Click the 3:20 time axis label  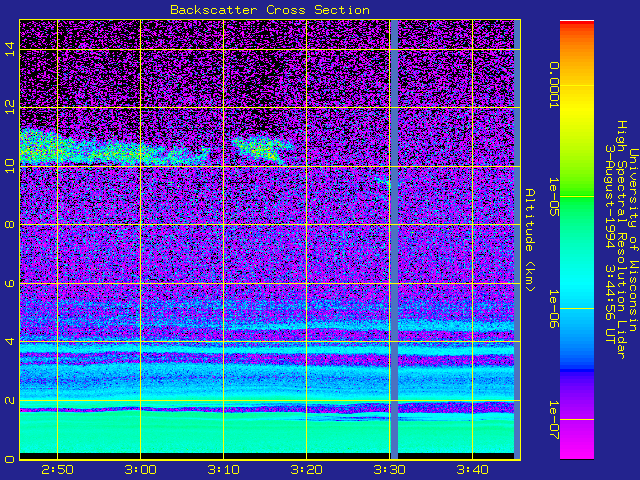click(306, 470)
